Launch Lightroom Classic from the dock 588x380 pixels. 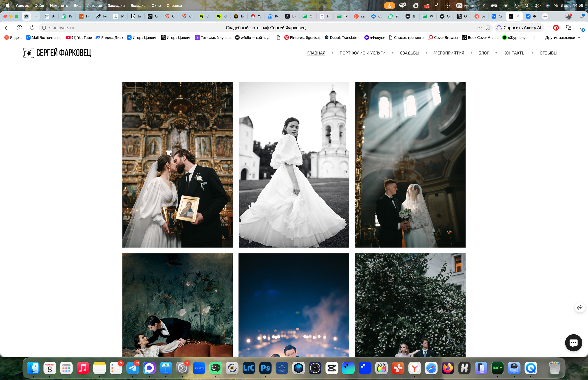click(x=249, y=368)
